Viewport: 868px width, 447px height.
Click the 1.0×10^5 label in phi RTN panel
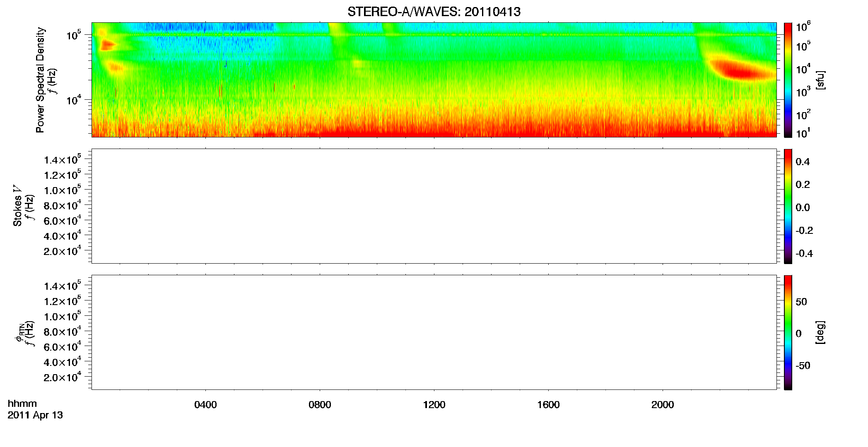click(x=62, y=316)
